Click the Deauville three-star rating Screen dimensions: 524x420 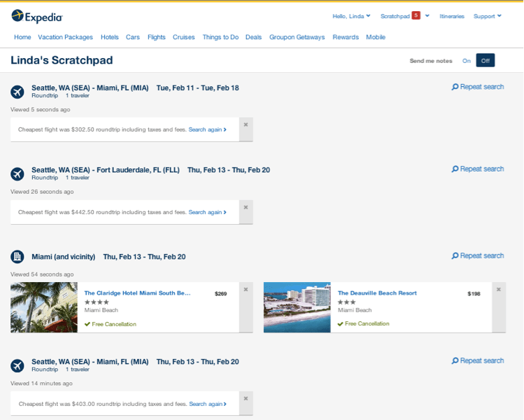point(346,302)
